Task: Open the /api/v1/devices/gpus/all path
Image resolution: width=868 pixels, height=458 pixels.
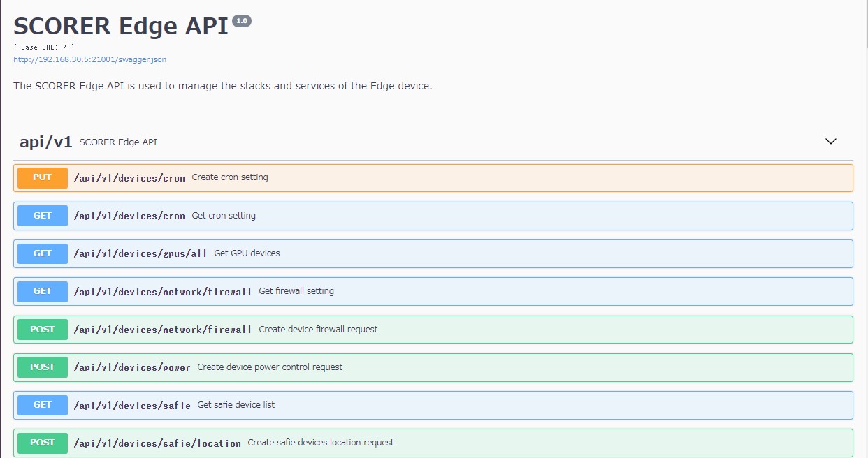Action: click(x=140, y=253)
